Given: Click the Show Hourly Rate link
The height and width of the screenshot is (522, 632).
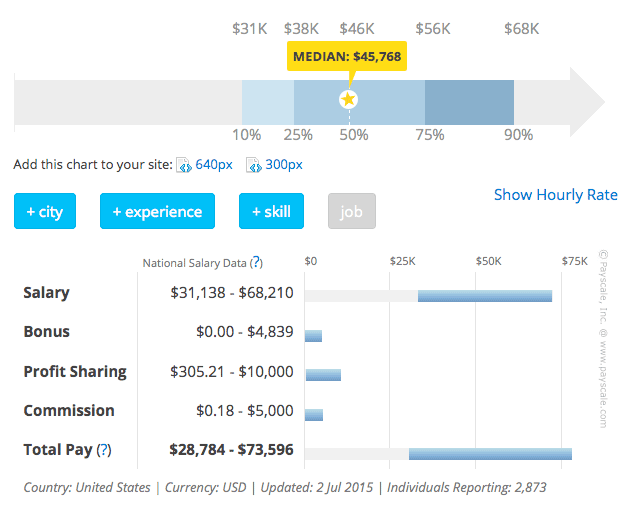Looking at the screenshot, I should [555, 195].
